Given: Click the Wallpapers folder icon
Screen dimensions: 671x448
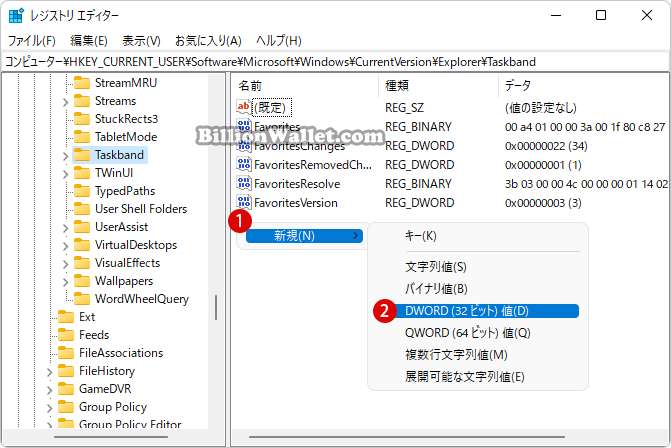Looking at the screenshot, I should [82, 280].
